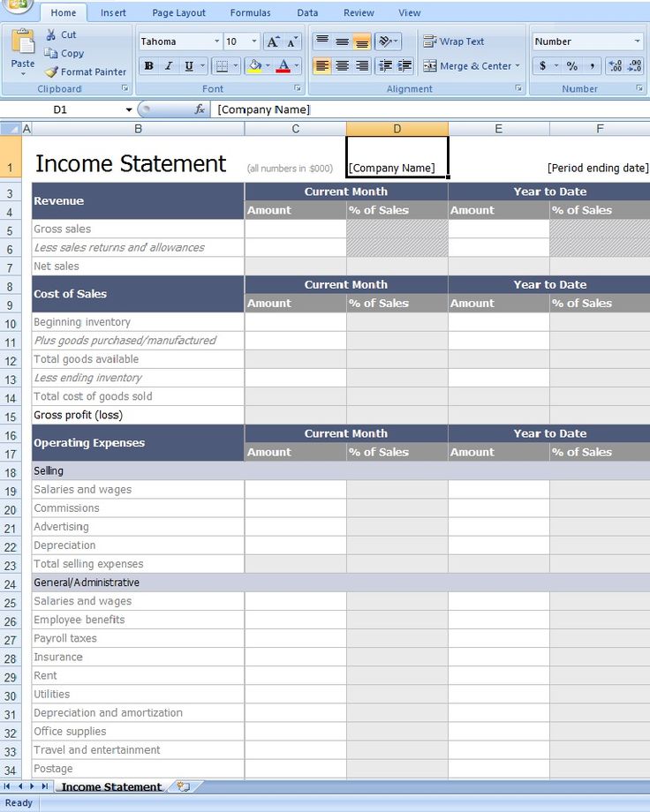Activate the Format Painter tool
650x812 pixels.
[x=86, y=72]
